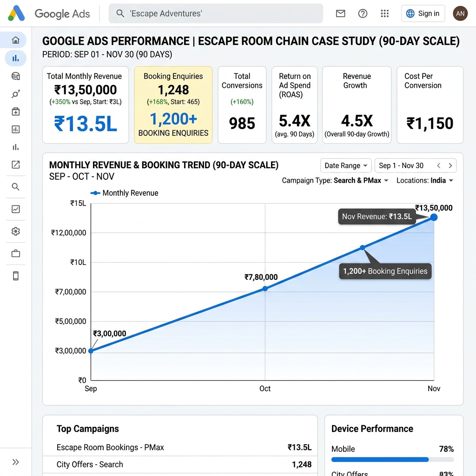The height and width of the screenshot is (476, 476).
Task: Click the Sign in button
Action: (423, 13)
